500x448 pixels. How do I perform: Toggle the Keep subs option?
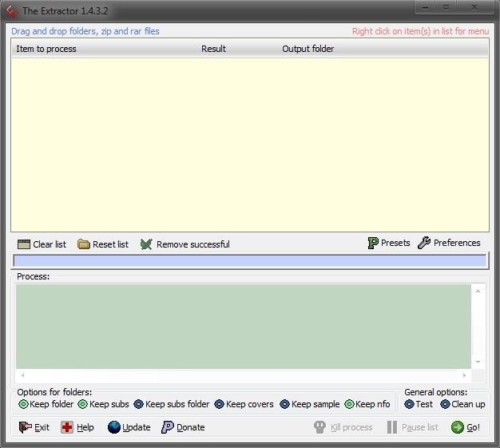[103, 404]
